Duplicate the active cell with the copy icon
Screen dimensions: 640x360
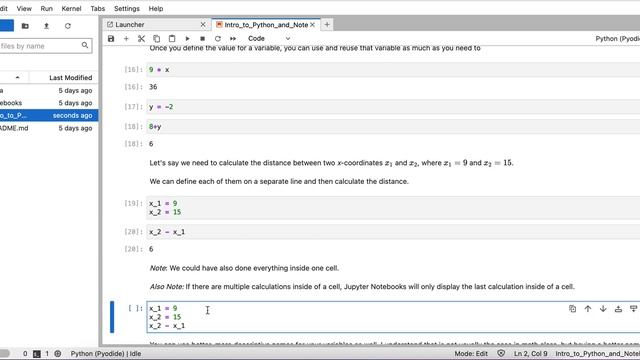pyautogui.click(x=572, y=309)
